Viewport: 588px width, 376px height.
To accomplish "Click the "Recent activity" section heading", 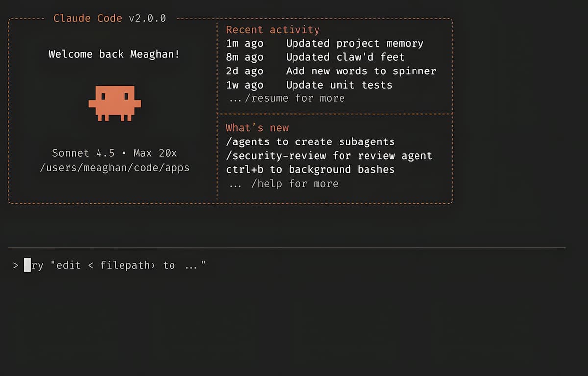I will click(272, 30).
